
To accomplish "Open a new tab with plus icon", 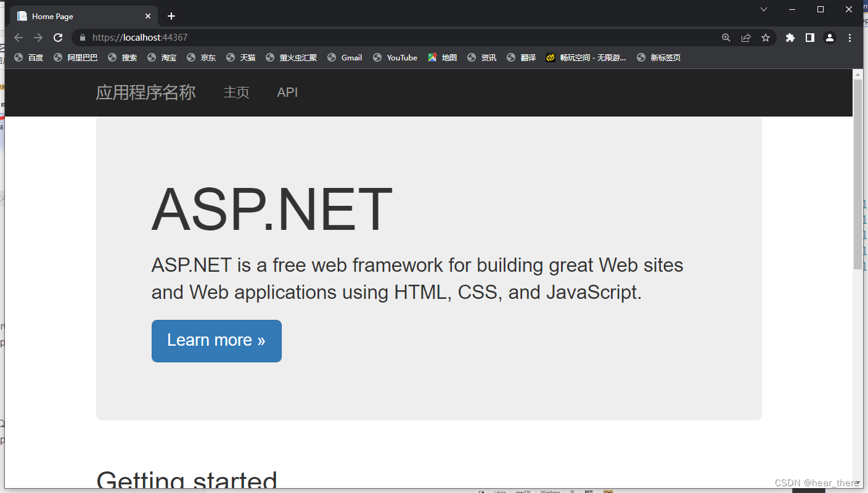I will 171,16.
